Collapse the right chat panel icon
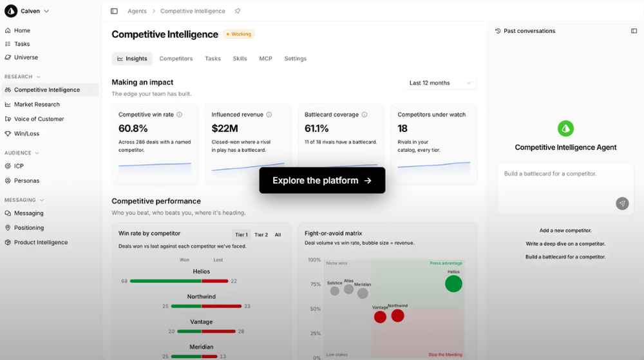The height and width of the screenshot is (360, 644). [x=634, y=31]
